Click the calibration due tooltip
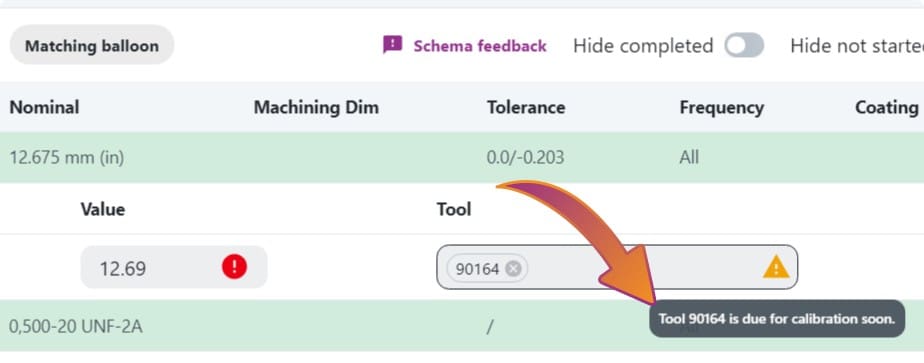924x363 pixels. tap(777, 319)
